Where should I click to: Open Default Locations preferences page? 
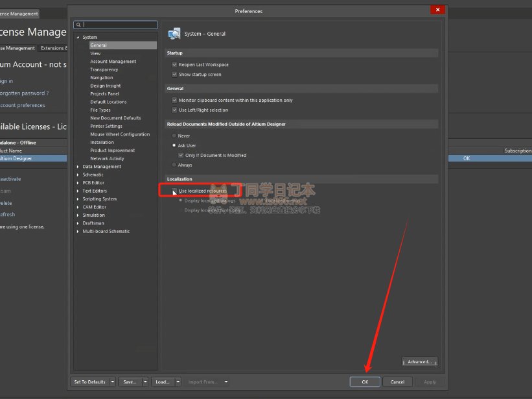pyautogui.click(x=108, y=102)
